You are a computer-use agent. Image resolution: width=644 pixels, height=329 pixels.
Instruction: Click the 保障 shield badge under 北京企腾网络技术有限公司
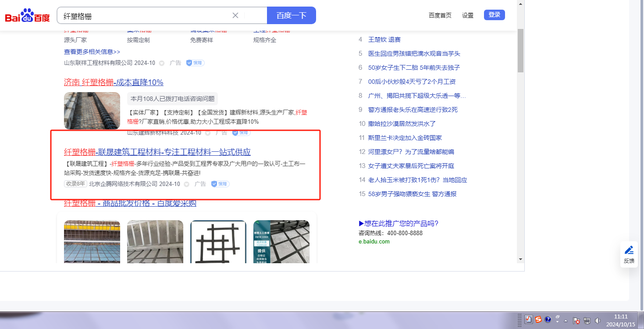[220, 184]
